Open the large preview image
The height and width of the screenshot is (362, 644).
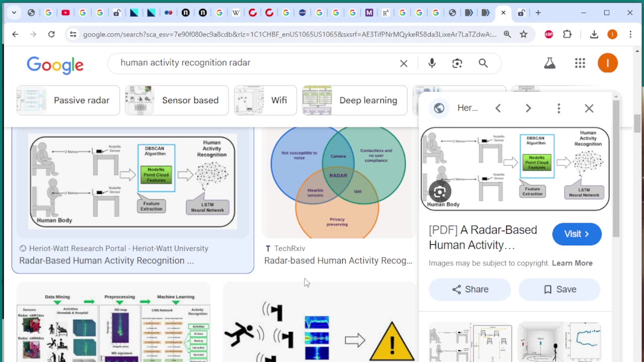click(515, 169)
